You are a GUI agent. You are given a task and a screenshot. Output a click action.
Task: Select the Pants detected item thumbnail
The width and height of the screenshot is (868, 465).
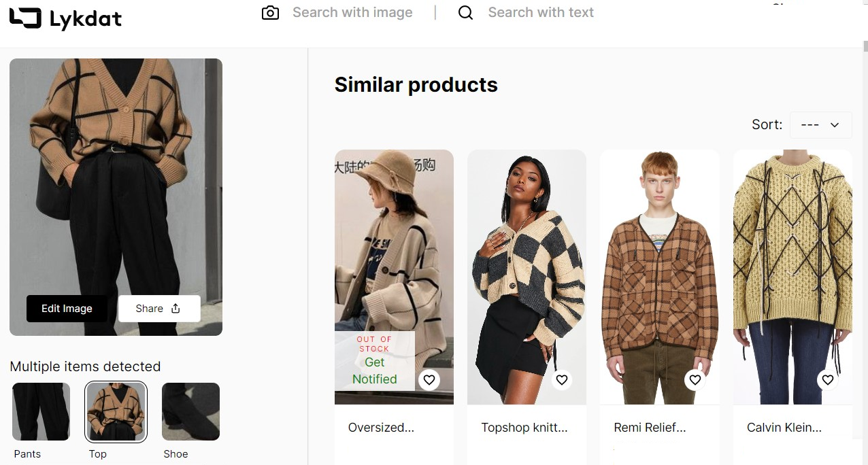pyautogui.click(x=41, y=412)
